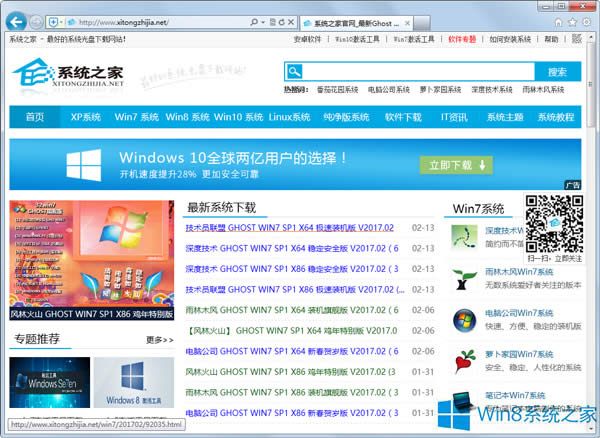Viewport: 600px width, 438px height.
Task: Open the Windows Se7en 激活工具 thumbnail
Action: coord(50,382)
